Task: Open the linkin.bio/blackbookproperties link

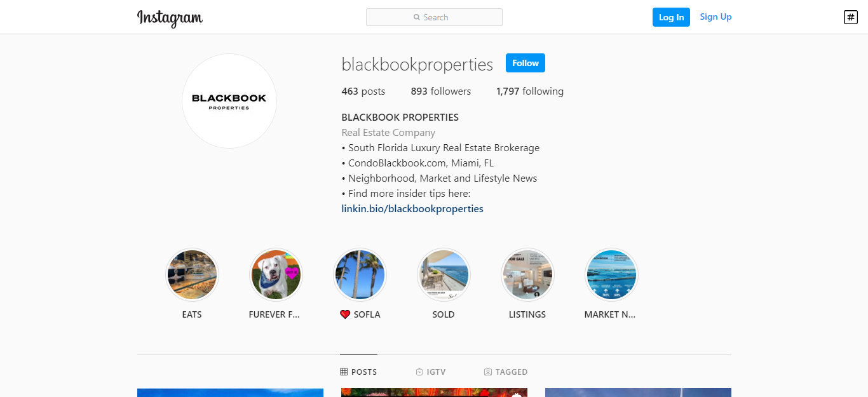Action: click(412, 208)
